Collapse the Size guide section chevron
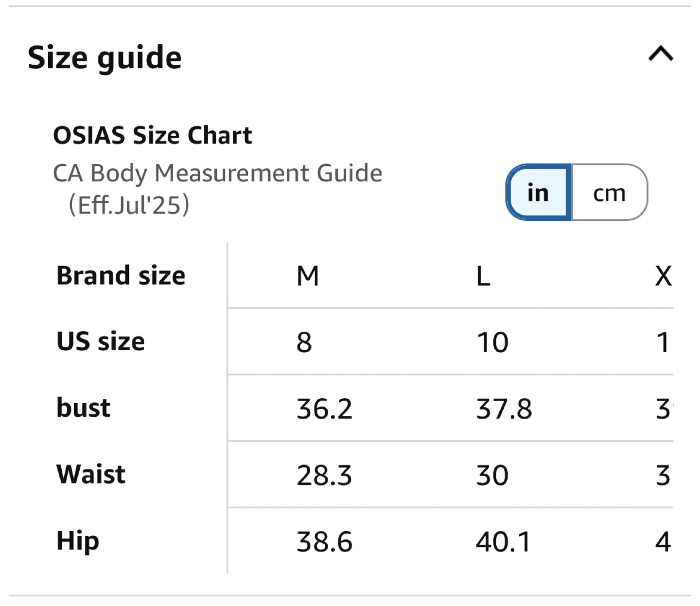The width and height of the screenshot is (700, 606). (x=661, y=53)
